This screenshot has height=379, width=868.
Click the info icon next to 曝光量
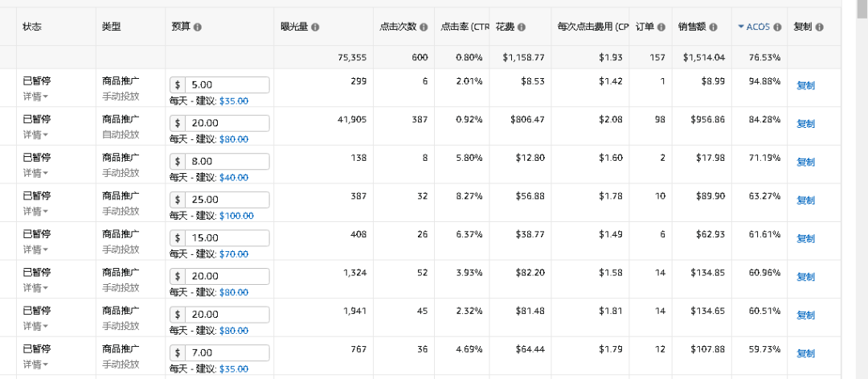click(315, 27)
